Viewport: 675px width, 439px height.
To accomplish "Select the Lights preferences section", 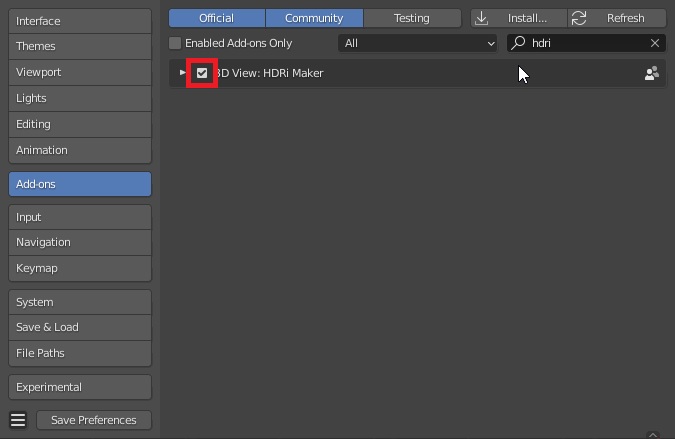I will 80,98.
